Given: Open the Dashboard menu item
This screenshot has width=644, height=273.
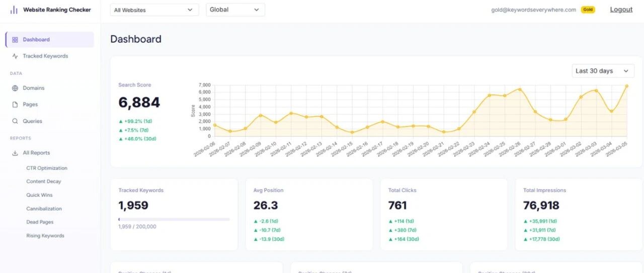Looking at the screenshot, I should [x=49, y=40].
